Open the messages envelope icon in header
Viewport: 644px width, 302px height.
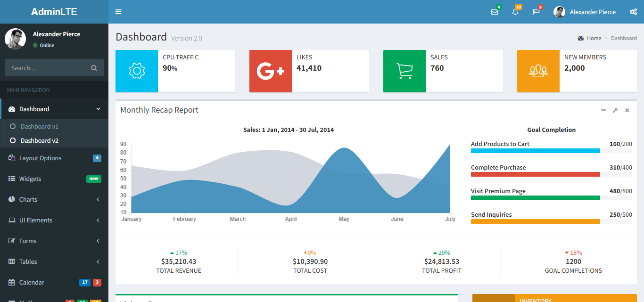click(x=494, y=12)
